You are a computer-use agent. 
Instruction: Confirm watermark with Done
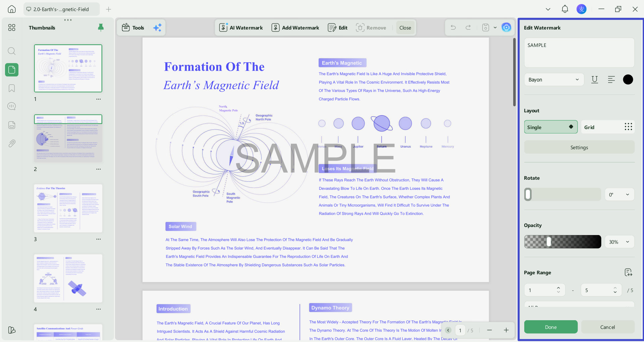pyautogui.click(x=551, y=327)
